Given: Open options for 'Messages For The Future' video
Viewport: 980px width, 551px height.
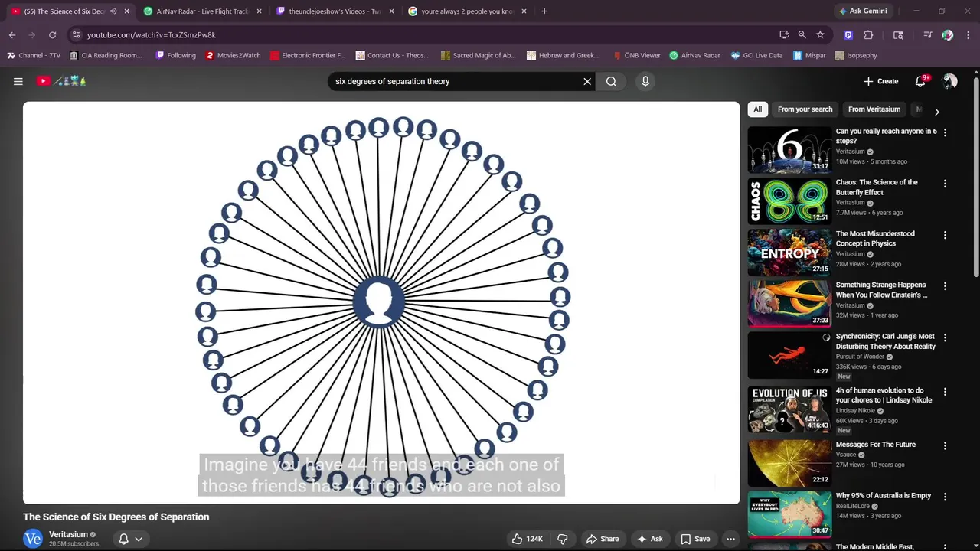Looking at the screenshot, I should point(945,445).
